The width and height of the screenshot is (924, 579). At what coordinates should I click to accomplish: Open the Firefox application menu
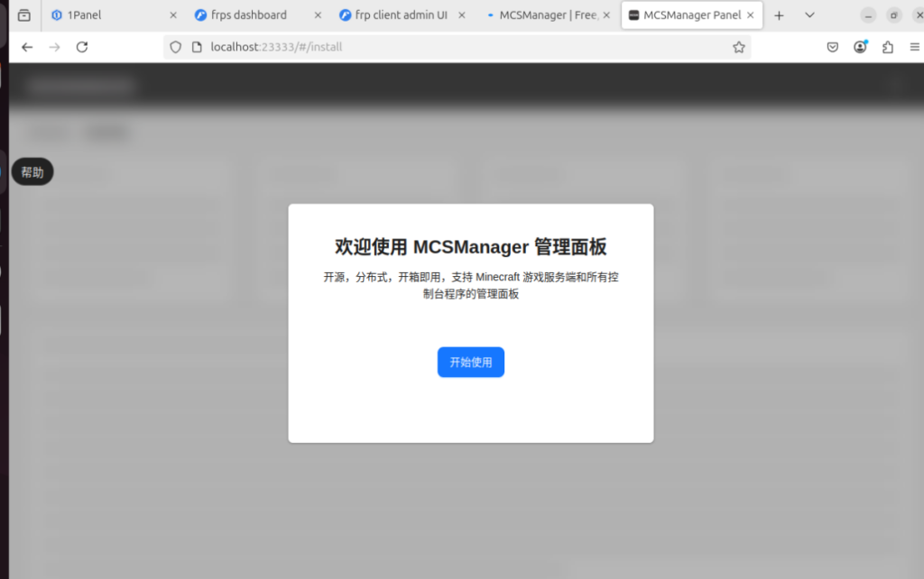pyautogui.click(x=915, y=47)
